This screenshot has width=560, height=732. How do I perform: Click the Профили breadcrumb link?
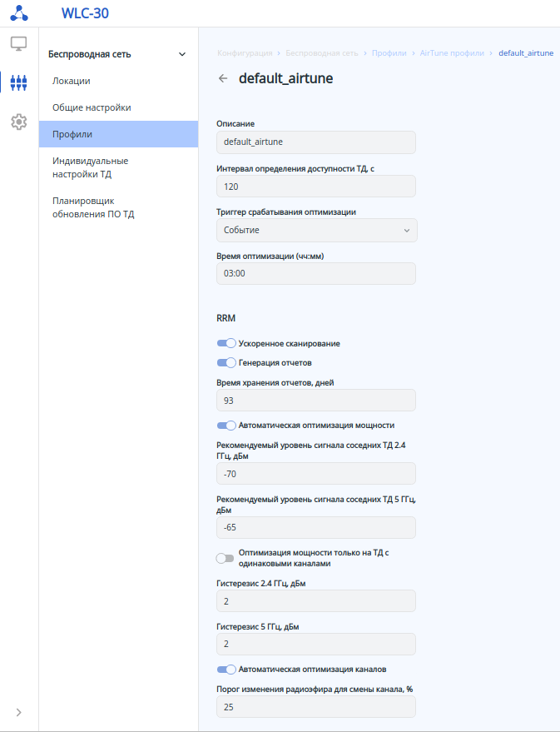coord(389,53)
